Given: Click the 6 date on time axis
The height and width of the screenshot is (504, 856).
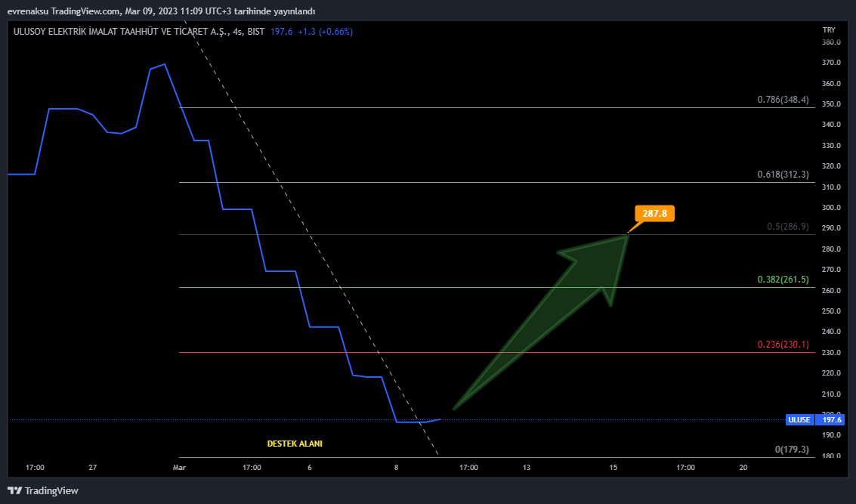Looking at the screenshot, I should pyautogui.click(x=310, y=468).
